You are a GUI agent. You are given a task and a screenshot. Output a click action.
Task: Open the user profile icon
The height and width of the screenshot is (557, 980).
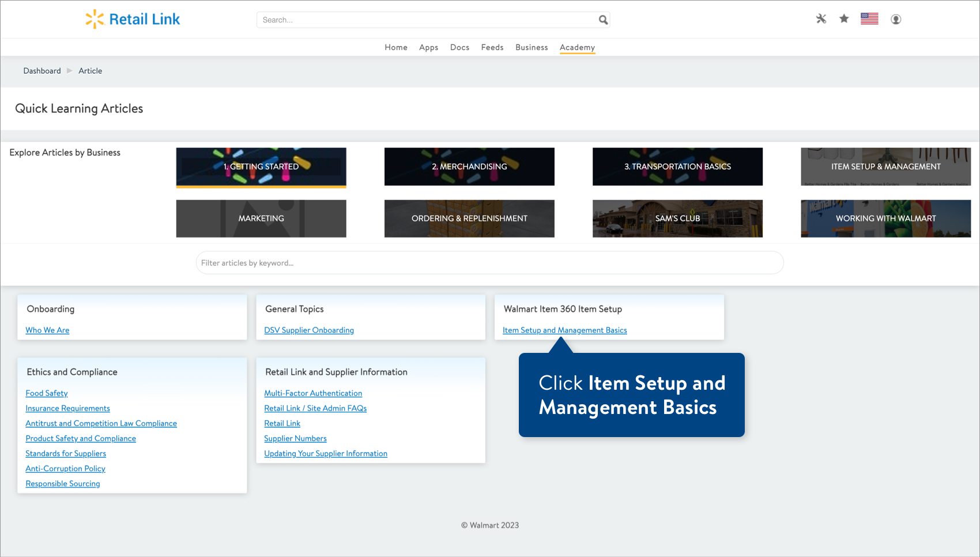[896, 19]
